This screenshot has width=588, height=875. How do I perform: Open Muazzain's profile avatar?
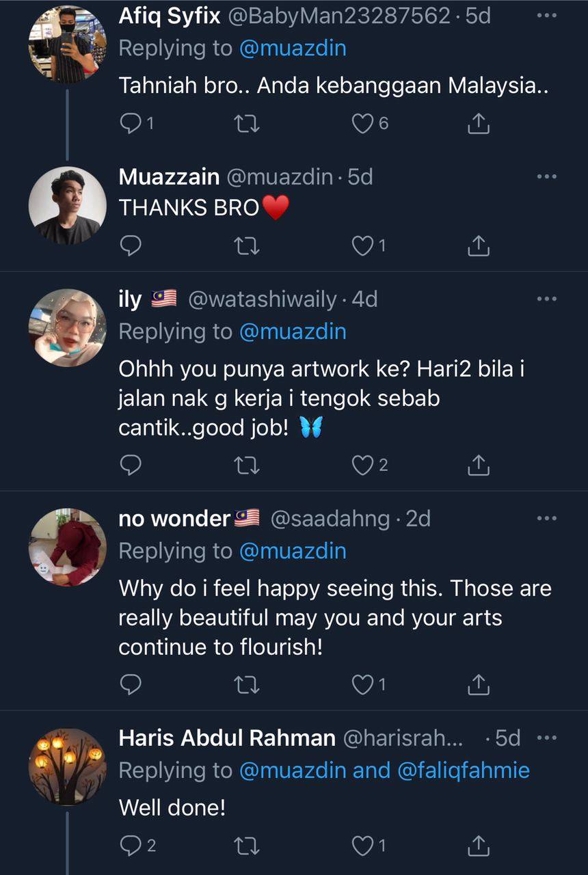pyautogui.click(x=67, y=205)
